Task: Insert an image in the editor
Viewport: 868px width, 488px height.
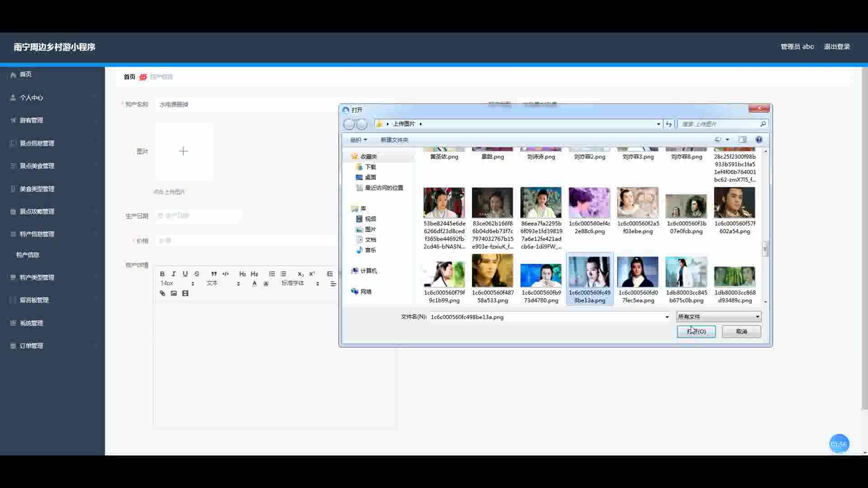Action: point(174,293)
